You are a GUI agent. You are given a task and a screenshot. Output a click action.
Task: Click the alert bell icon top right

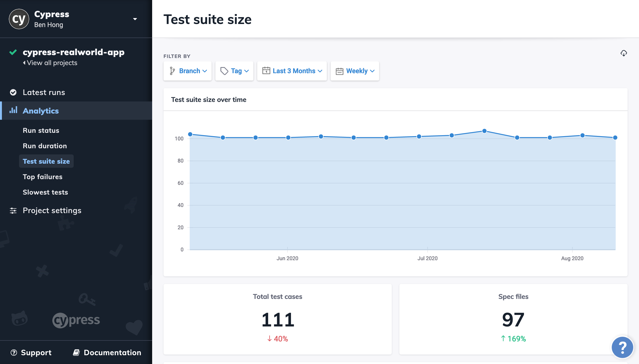624,53
